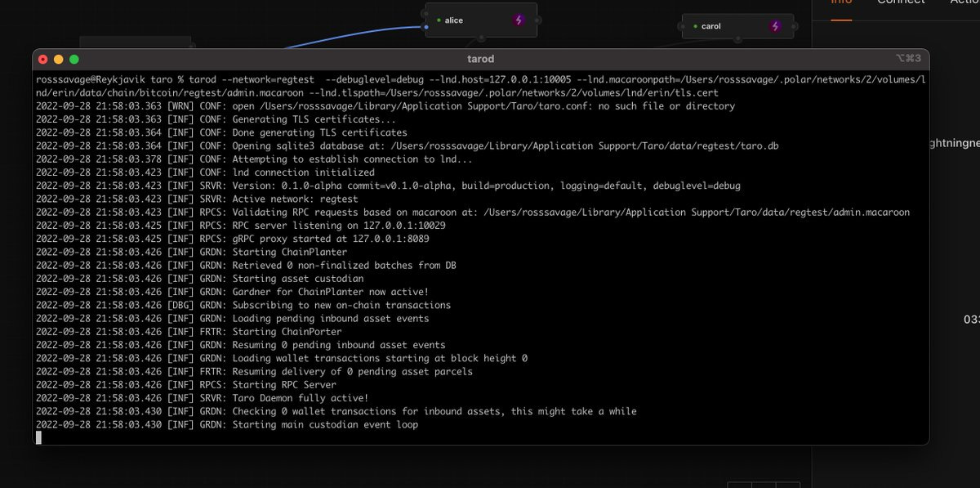This screenshot has height=488, width=980.
Task: Click 'RPC server listening on 127.0.0.1:10029' line
Action: tap(241, 226)
